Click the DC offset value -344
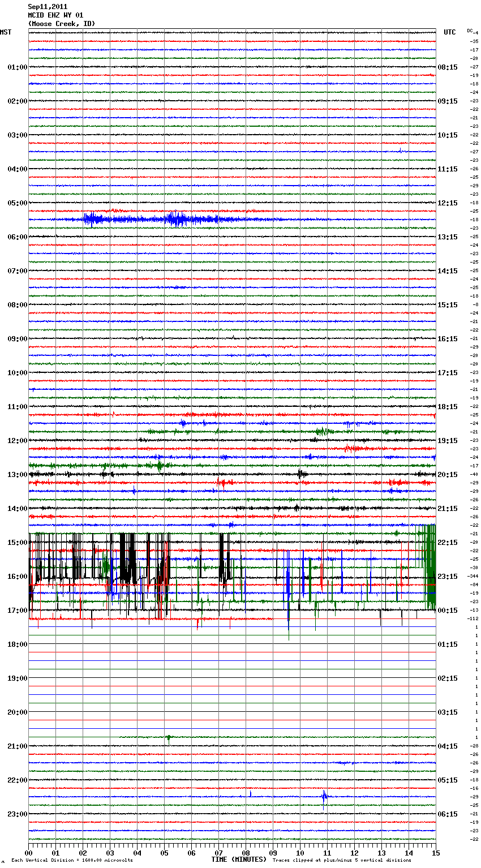The height and width of the screenshot is (868, 481). pyautogui.click(x=473, y=576)
